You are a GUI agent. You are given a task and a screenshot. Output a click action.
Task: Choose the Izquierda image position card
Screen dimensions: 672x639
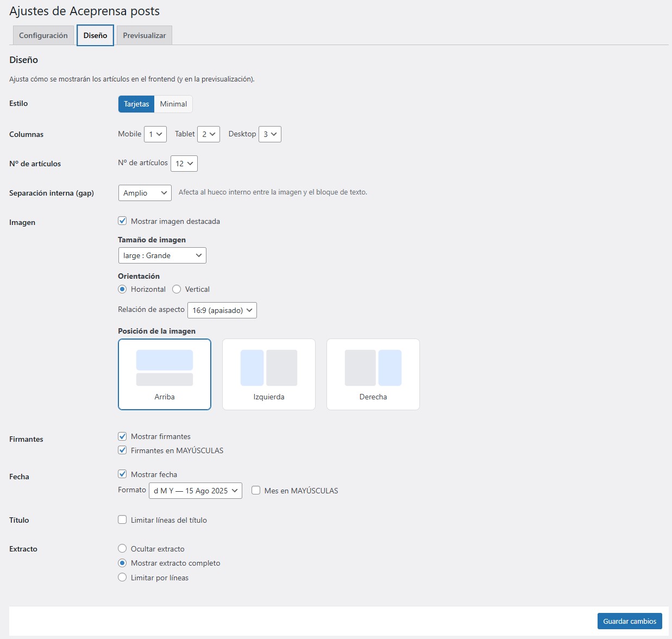(x=269, y=374)
